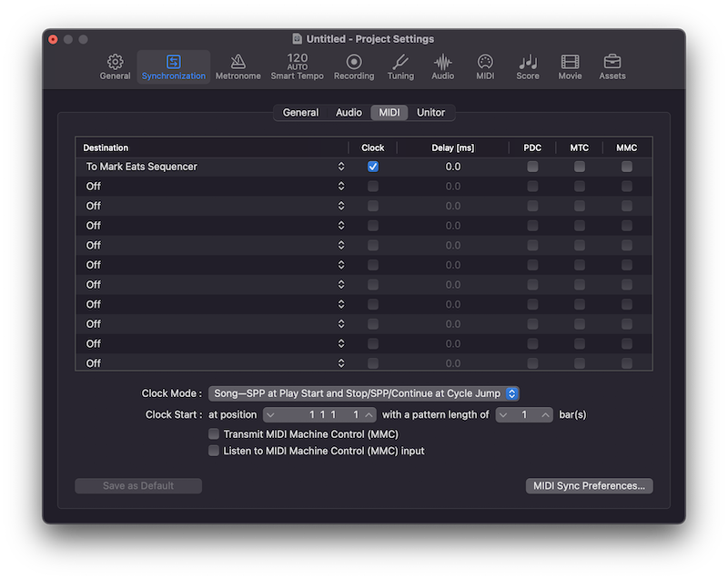Click the MTC column header

[x=579, y=148]
